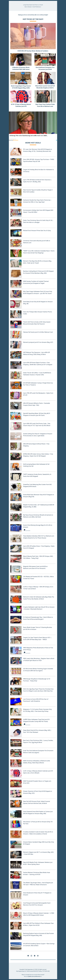Open the Magnetic Microwave Cover deal

37,567
